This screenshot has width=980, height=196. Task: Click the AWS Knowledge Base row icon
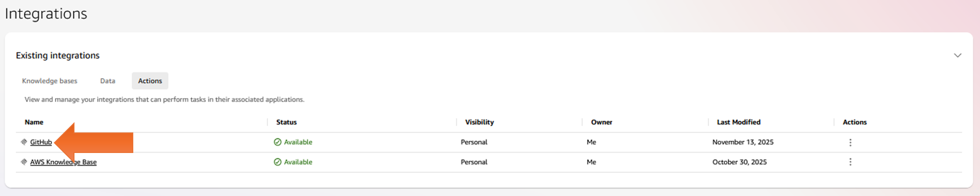(x=24, y=162)
